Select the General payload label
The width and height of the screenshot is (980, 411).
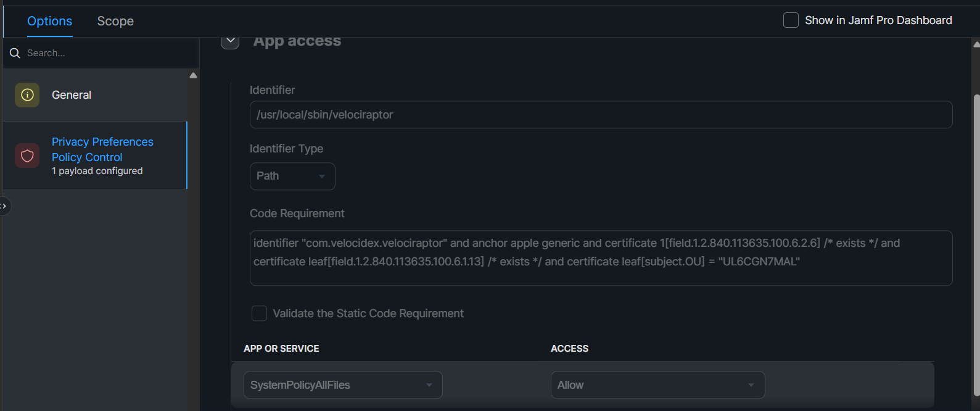pyautogui.click(x=72, y=95)
